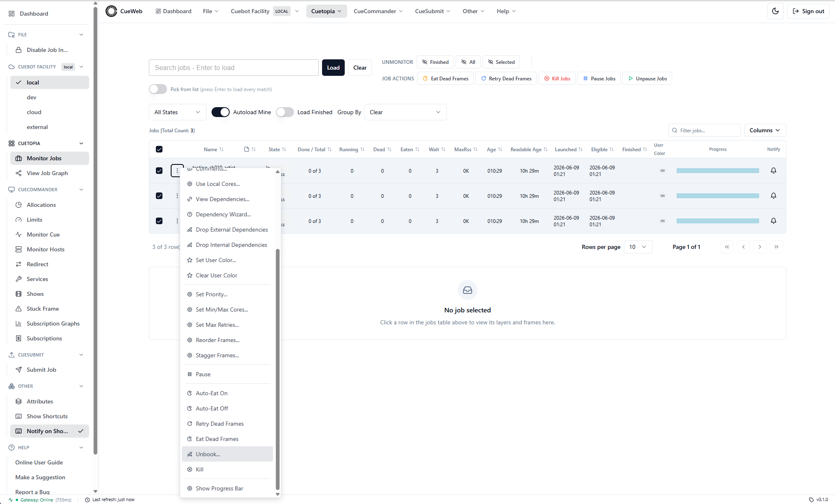Sort jobs by Name column arrows

(x=221, y=149)
